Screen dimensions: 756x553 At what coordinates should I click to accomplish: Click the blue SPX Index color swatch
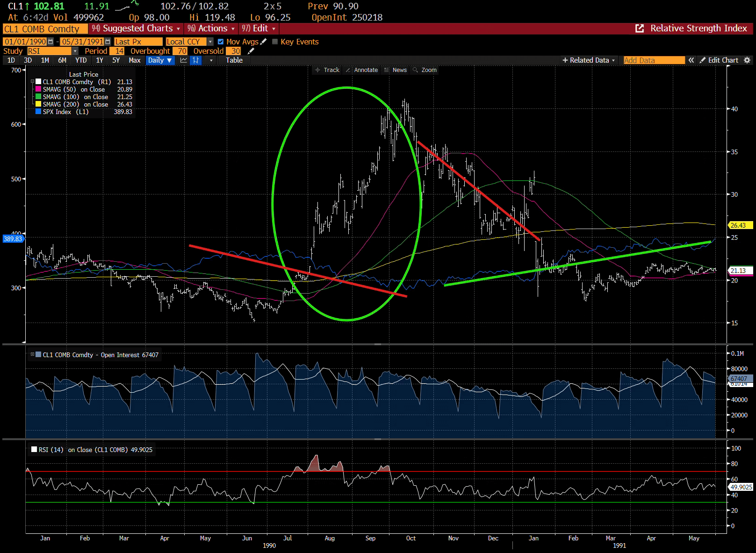(38, 112)
